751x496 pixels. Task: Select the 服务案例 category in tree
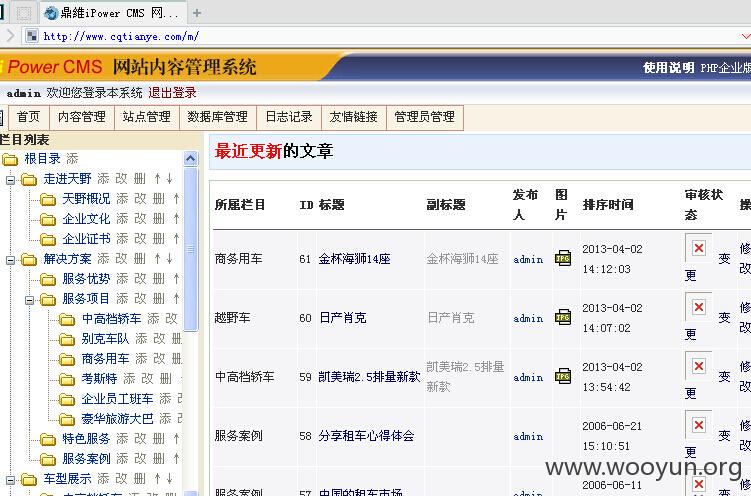[86, 459]
